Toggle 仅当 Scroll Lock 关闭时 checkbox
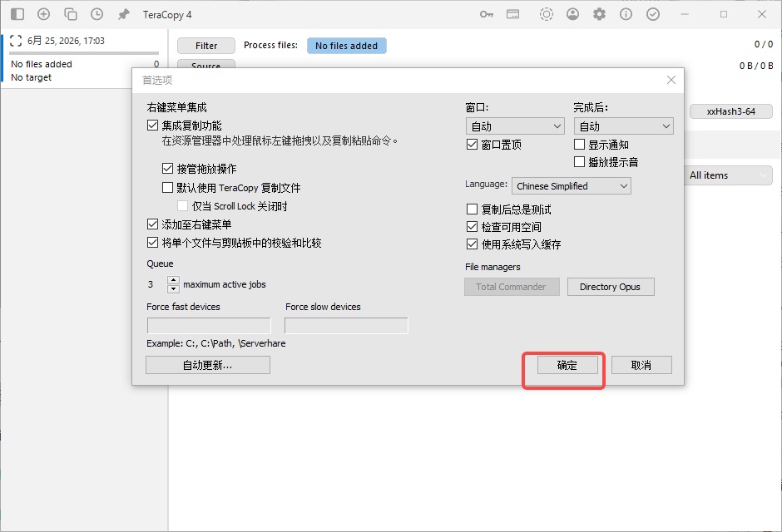 (x=182, y=205)
